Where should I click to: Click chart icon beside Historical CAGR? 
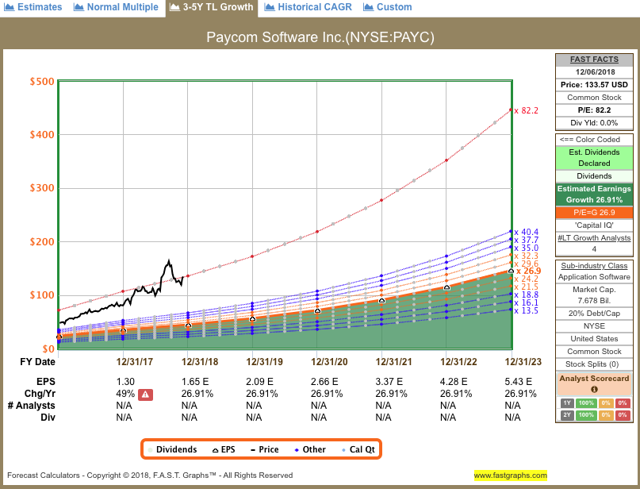pos(269,7)
